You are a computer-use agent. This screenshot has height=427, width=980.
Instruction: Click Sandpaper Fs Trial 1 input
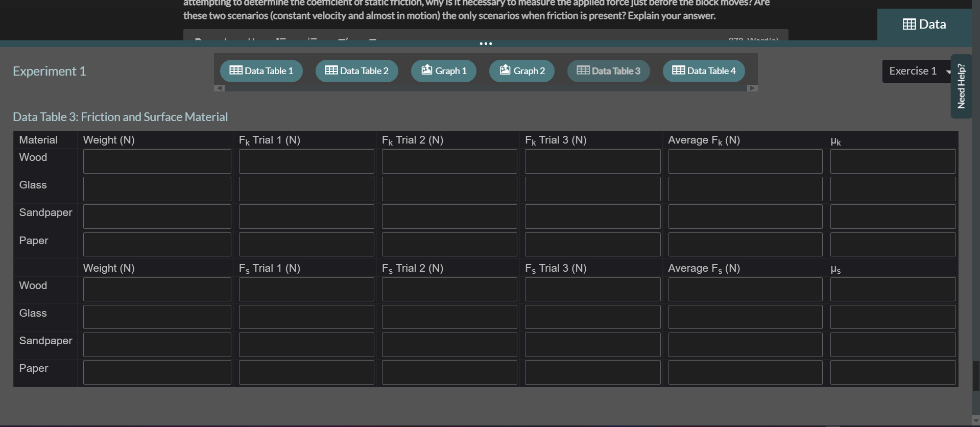[306, 345]
